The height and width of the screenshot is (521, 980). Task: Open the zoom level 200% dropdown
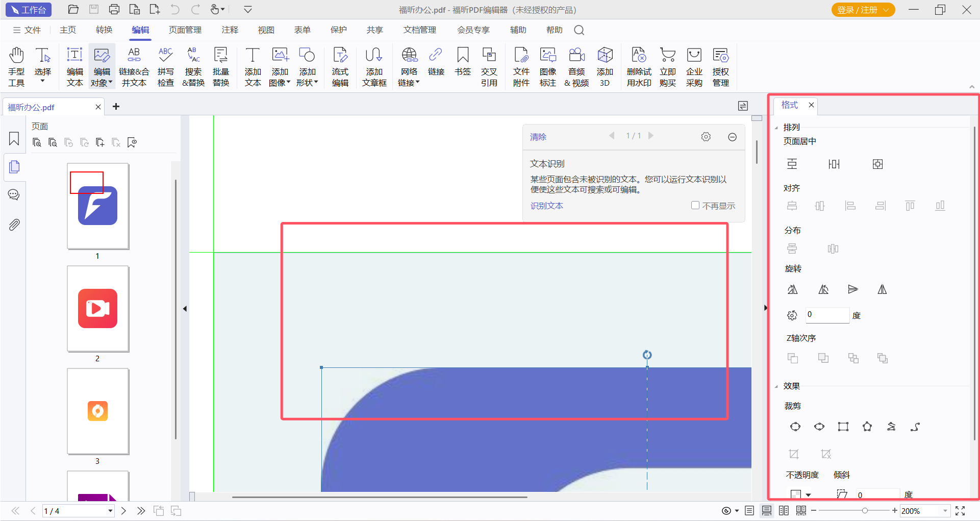coord(945,511)
